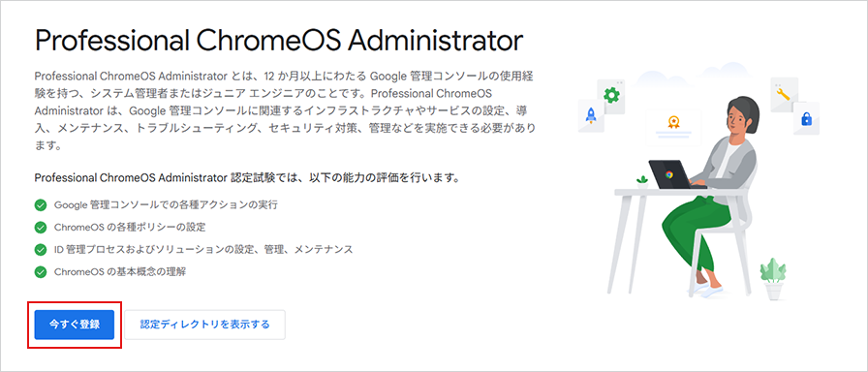Click the potted plant on the floor
Screen dimensions: 868x372
click(x=773, y=278)
